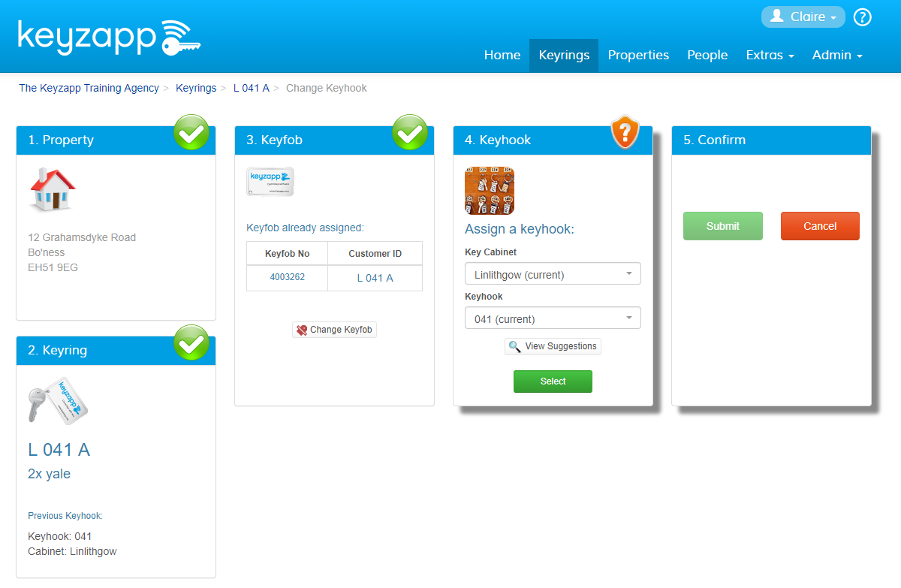
Task: Click the Change Keyfob button
Action: 334,330
